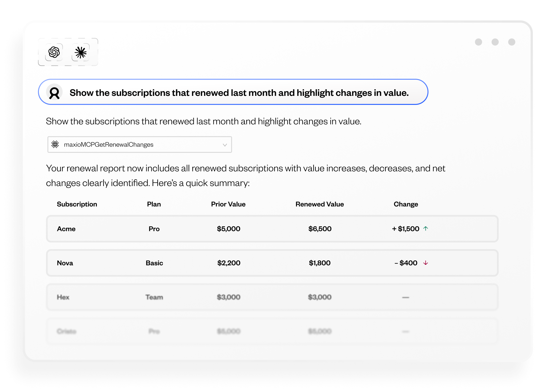Select the Acme subscription row

coord(272,229)
